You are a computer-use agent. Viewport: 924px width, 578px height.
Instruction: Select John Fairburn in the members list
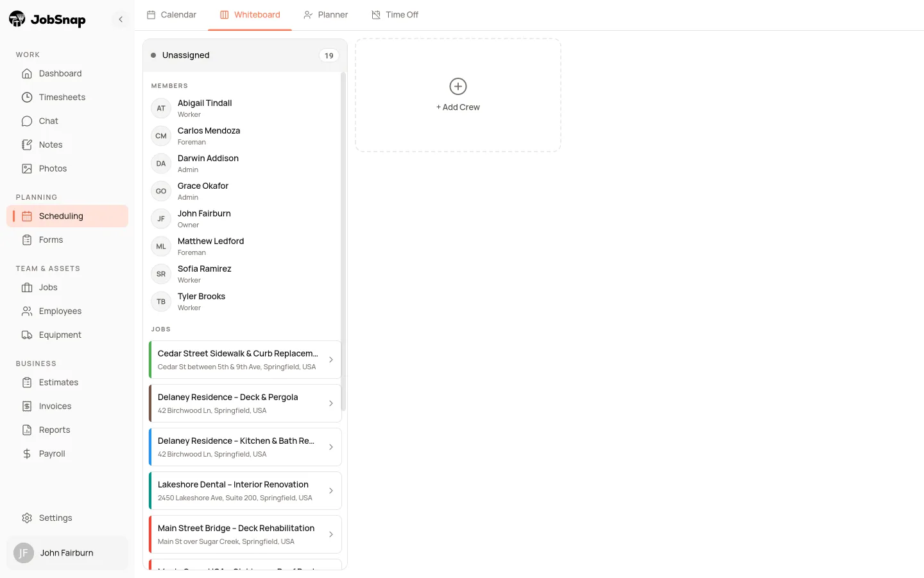pos(244,218)
